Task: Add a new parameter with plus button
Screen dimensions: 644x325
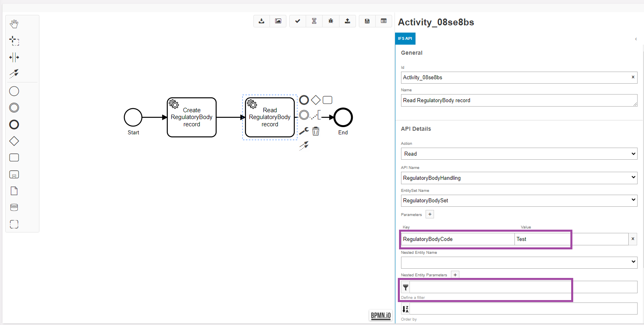Action: [430, 214]
